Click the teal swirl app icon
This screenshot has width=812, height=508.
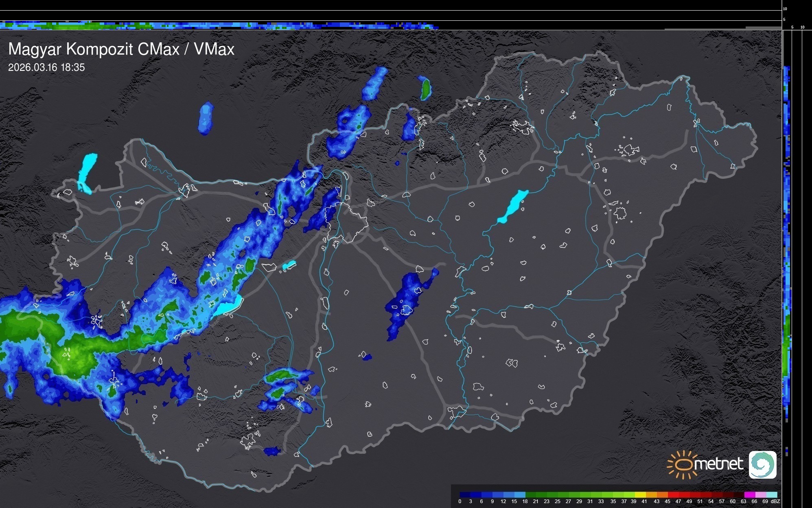762,464
